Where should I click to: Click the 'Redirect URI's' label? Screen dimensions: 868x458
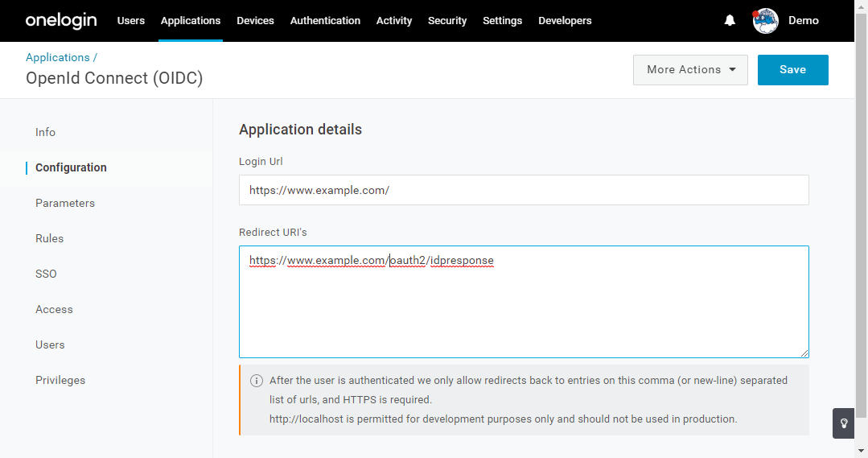coord(273,232)
